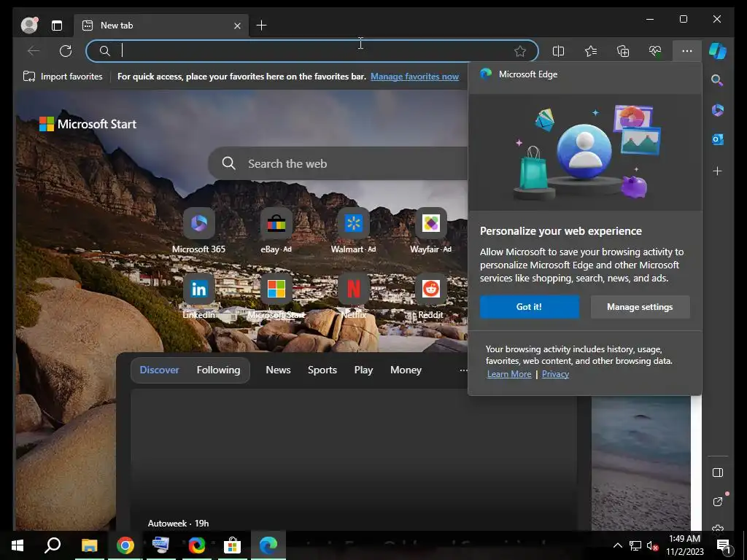Select News feed tab
This screenshot has height=560, width=747.
(278, 370)
